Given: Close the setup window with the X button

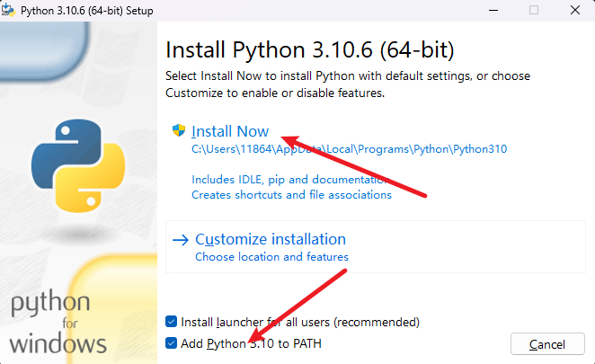Looking at the screenshot, I should click(575, 10).
